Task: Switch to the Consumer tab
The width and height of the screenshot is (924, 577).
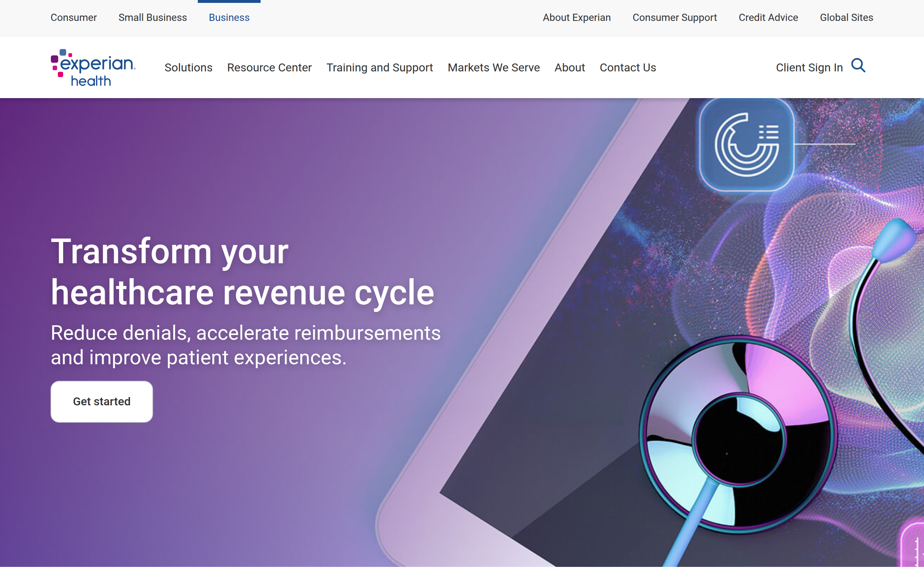Action: click(x=74, y=18)
